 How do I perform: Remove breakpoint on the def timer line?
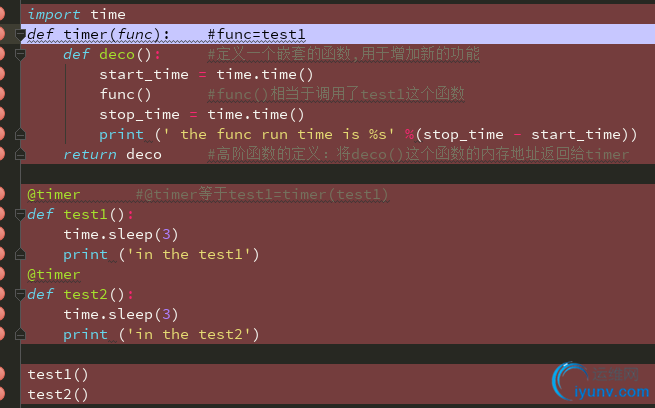pos(3,34)
